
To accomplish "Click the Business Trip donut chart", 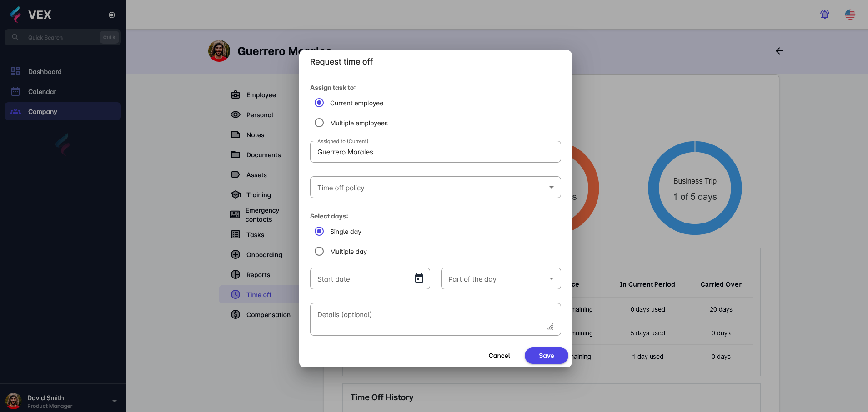I will [694, 188].
